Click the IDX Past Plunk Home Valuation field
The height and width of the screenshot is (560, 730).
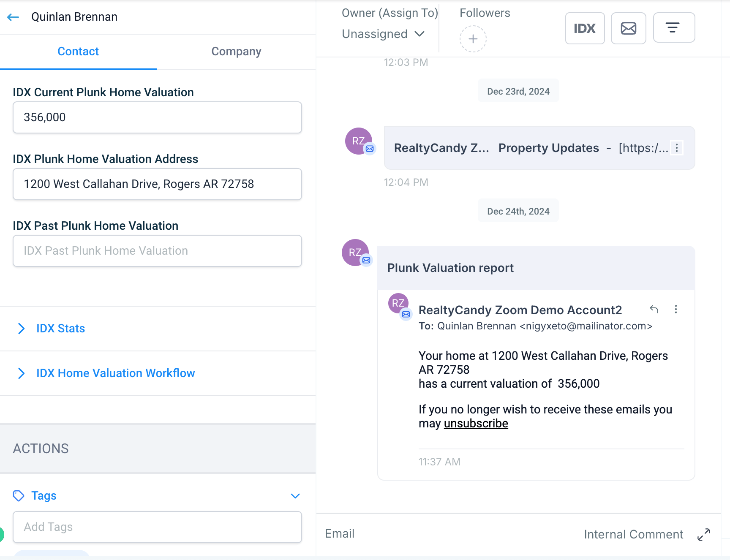(x=157, y=251)
